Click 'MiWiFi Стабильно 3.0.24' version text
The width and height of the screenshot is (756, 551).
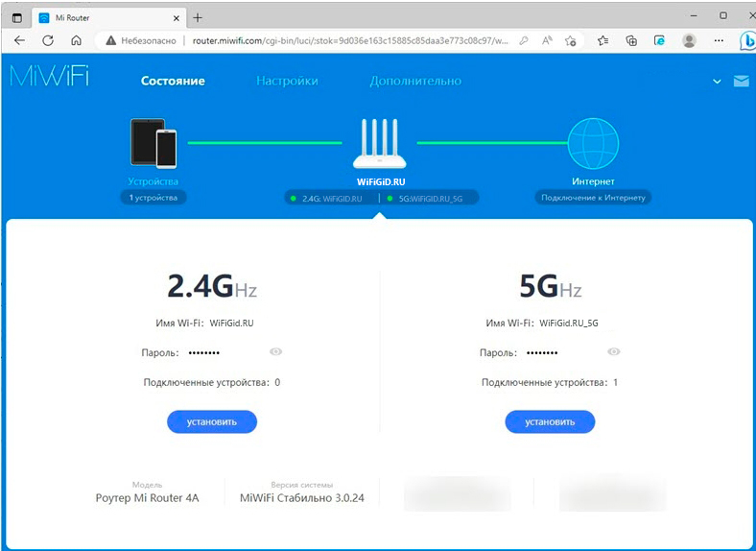pos(302,498)
